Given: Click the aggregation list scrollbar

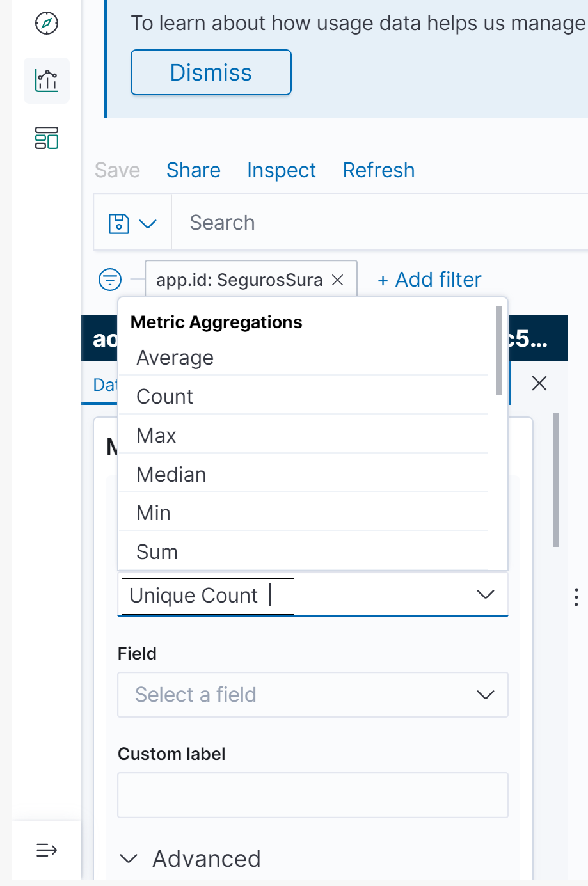Looking at the screenshot, I should click(498, 351).
